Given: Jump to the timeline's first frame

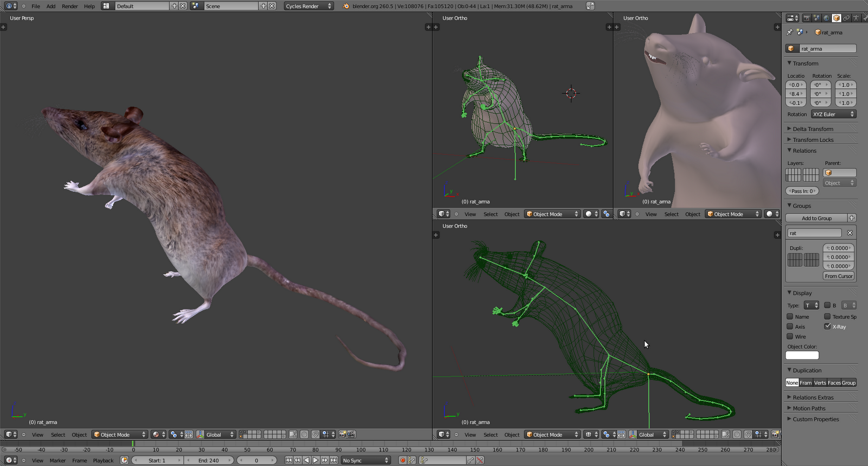Looking at the screenshot, I should [x=289, y=460].
